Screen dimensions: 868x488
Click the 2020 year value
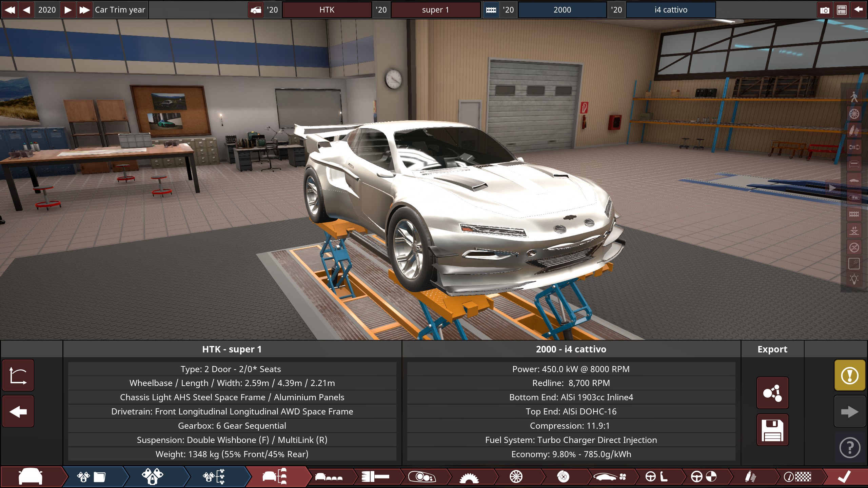point(47,9)
